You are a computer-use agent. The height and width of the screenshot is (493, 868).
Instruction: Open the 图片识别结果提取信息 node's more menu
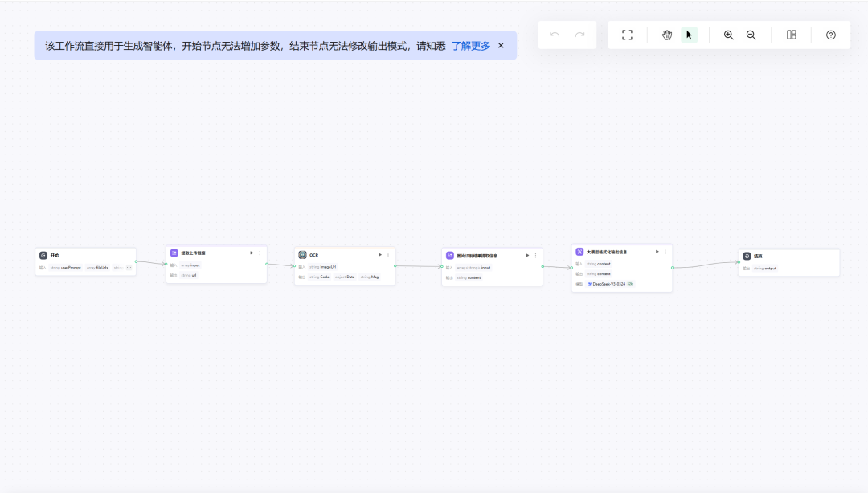click(535, 256)
